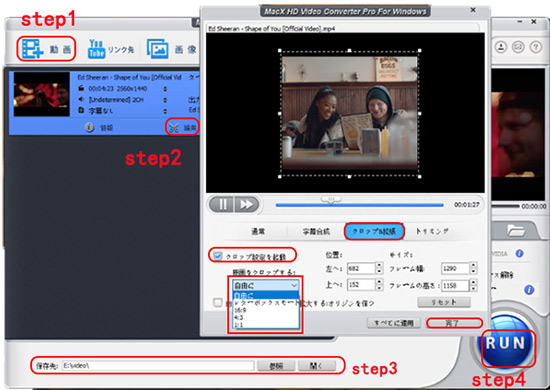The width and height of the screenshot is (550, 390).
Task: Click the add video (動画) icon
Action: point(32,49)
